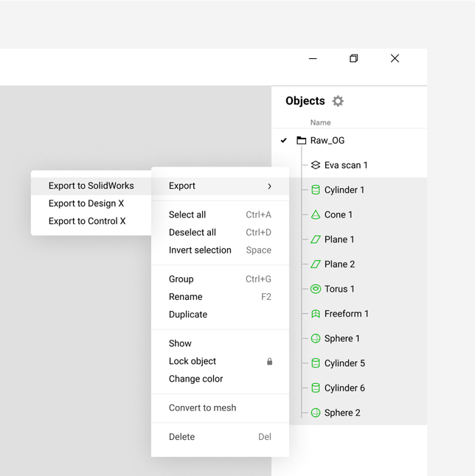Collapse the Raw_OG folder
The height and width of the screenshot is (476, 475).
pyautogui.click(x=301, y=141)
